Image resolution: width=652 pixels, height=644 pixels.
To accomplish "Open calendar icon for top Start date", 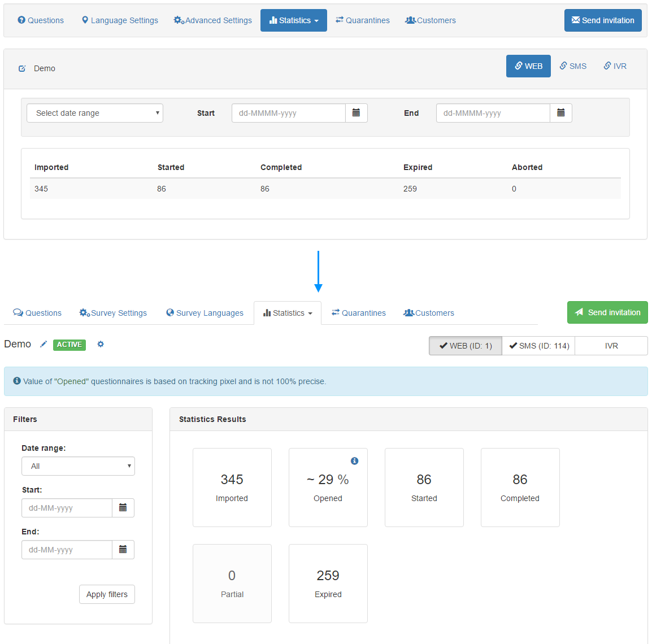I will click(x=357, y=113).
